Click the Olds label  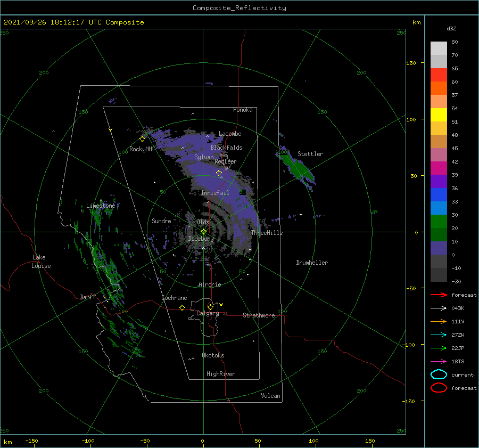tap(203, 222)
